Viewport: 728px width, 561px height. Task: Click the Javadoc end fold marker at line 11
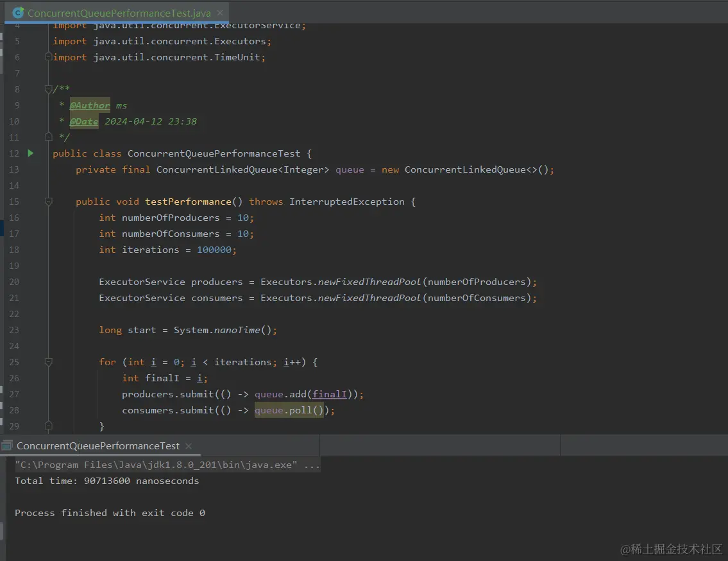tap(48, 137)
